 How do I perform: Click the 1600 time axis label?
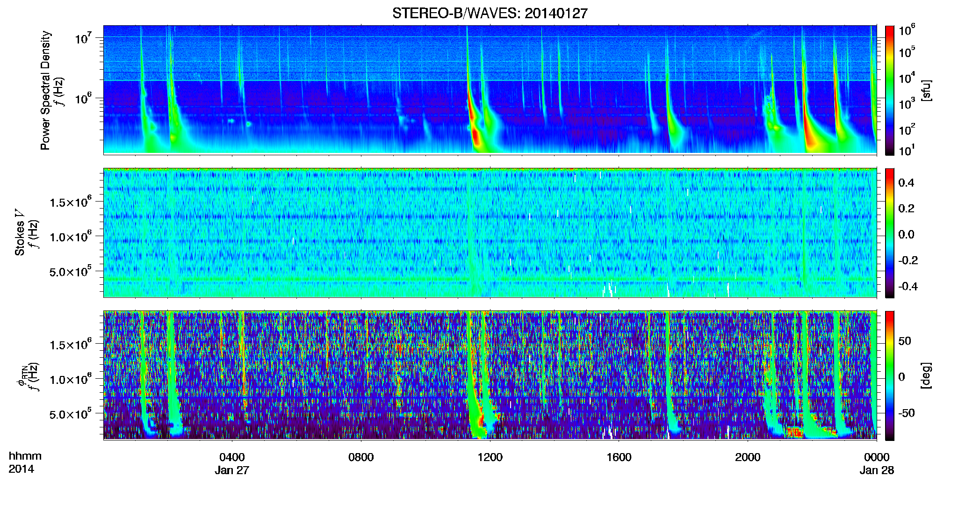619,457
